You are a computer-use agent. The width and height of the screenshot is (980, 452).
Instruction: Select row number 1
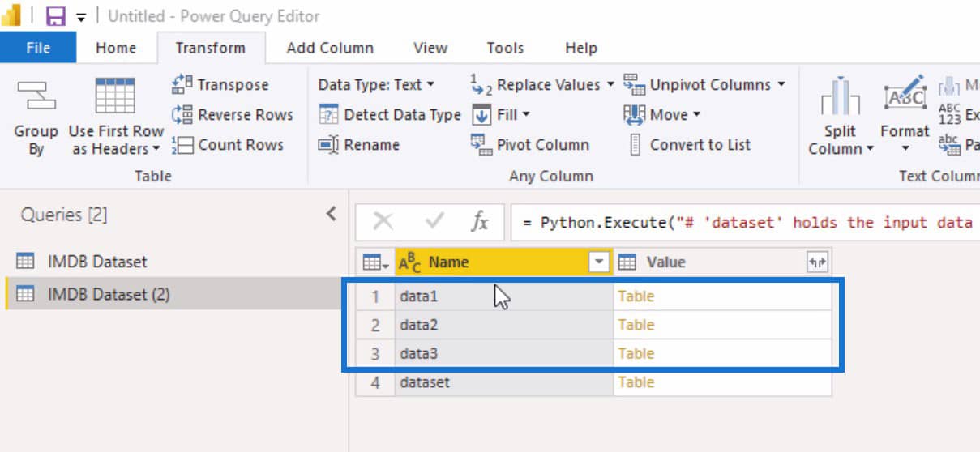pos(375,296)
